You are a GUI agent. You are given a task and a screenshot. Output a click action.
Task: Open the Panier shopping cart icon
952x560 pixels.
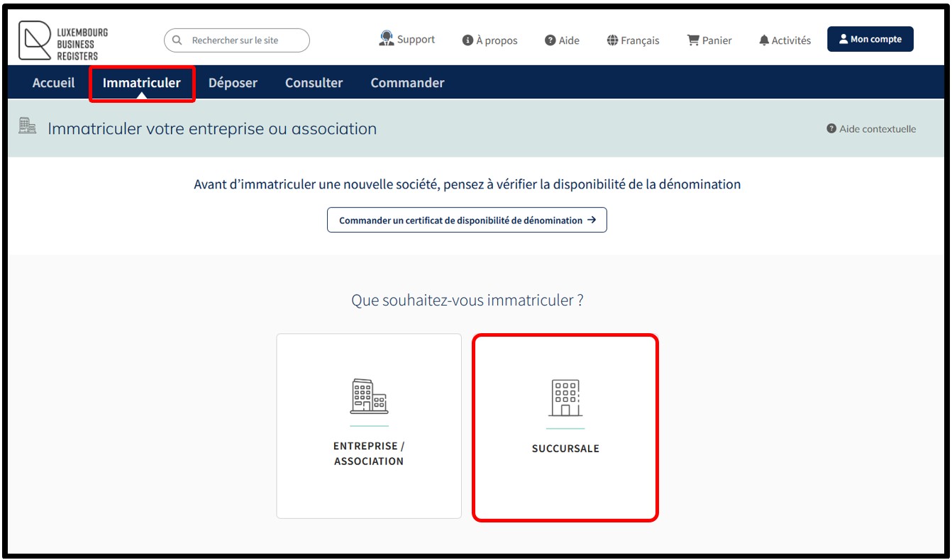tap(693, 40)
